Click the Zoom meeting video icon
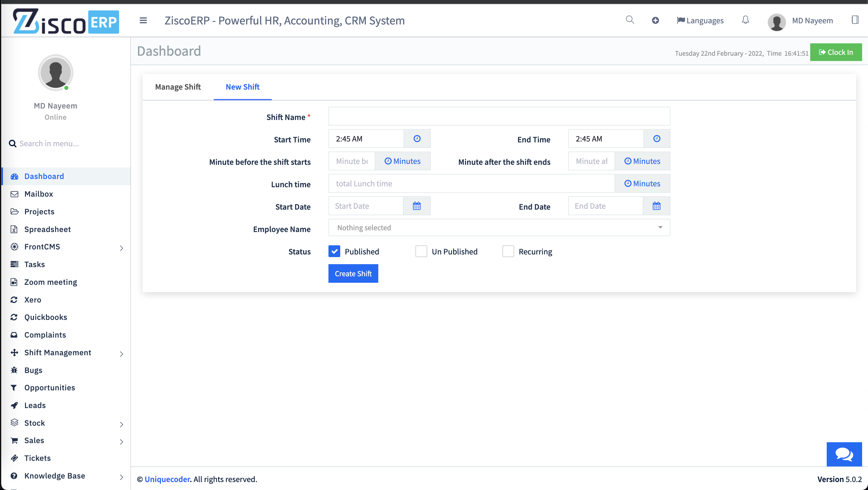This screenshot has height=490, width=868. click(14, 282)
